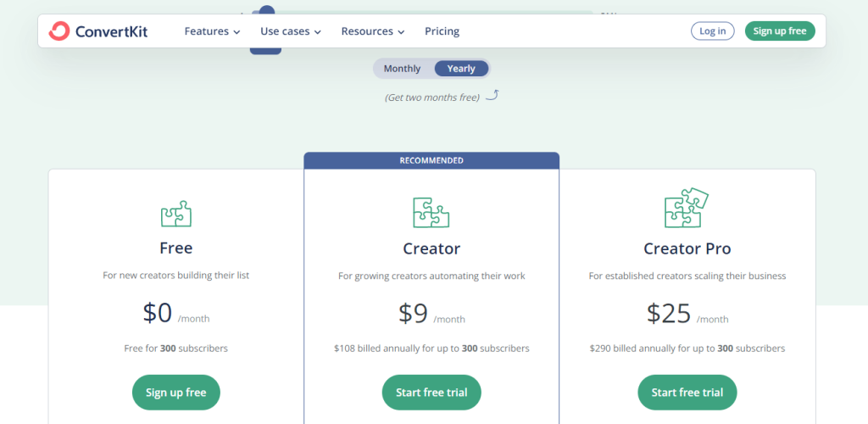Click the subscriber slider handle
This screenshot has height=424, width=868.
pyautogui.click(x=267, y=10)
